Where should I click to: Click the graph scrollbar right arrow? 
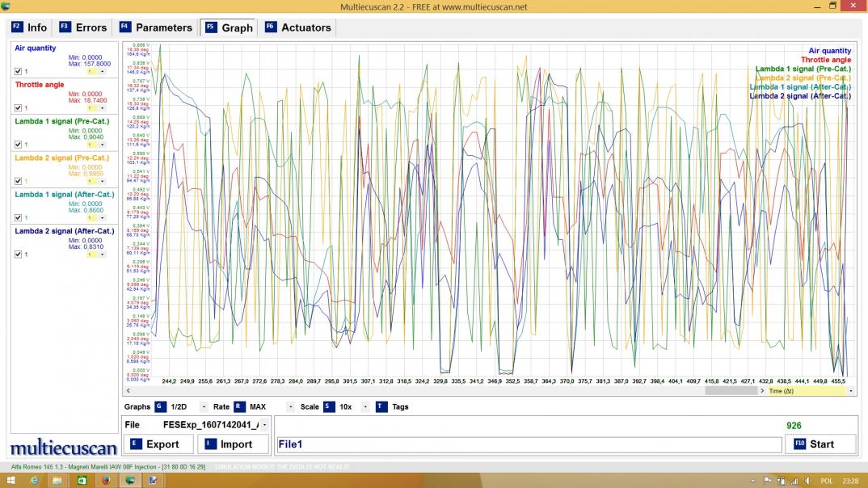[762, 390]
